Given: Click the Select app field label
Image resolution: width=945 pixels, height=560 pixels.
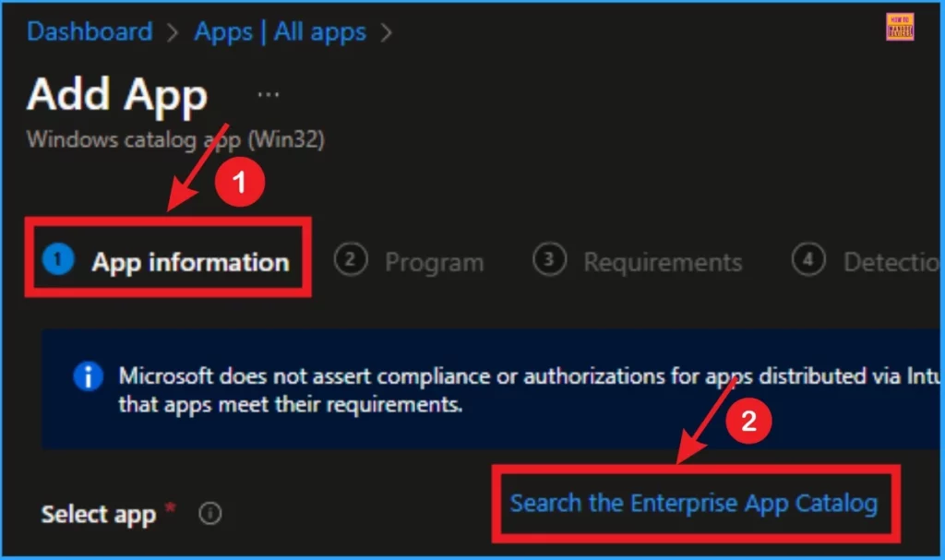Looking at the screenshot, I should tap(99, 514).
